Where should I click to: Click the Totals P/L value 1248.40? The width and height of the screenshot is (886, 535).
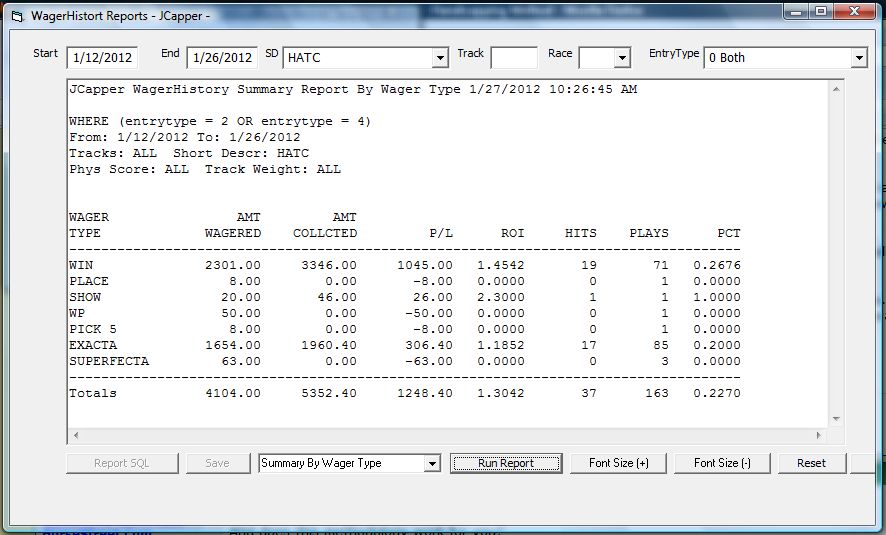[425, 393]
